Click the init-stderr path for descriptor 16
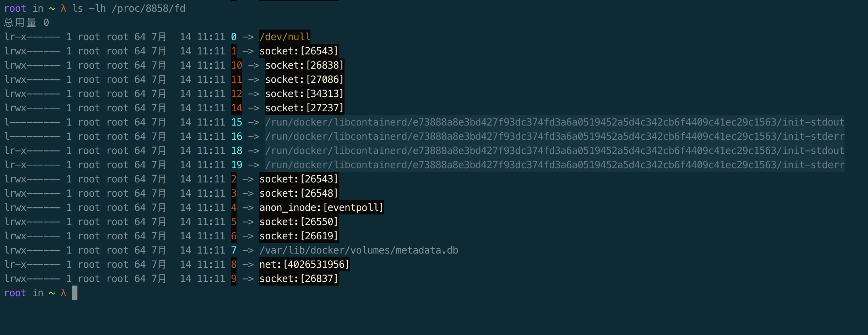The image size is (868, 335). pos(554,136)
